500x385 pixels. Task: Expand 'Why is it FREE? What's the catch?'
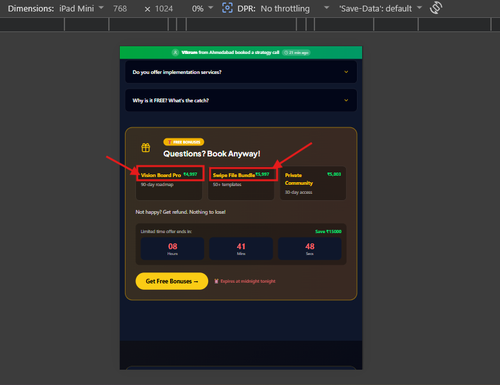[x=241, y=100]
